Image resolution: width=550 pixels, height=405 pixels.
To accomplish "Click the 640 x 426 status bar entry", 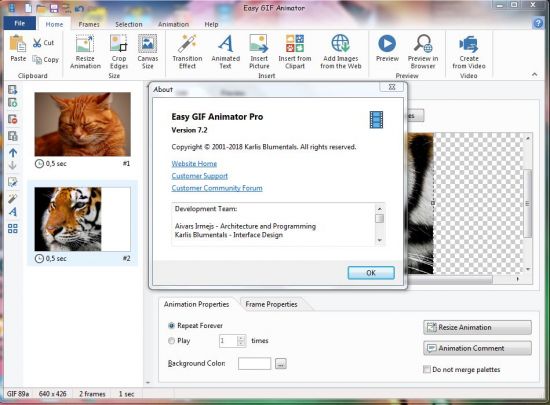I will [53, 394].
